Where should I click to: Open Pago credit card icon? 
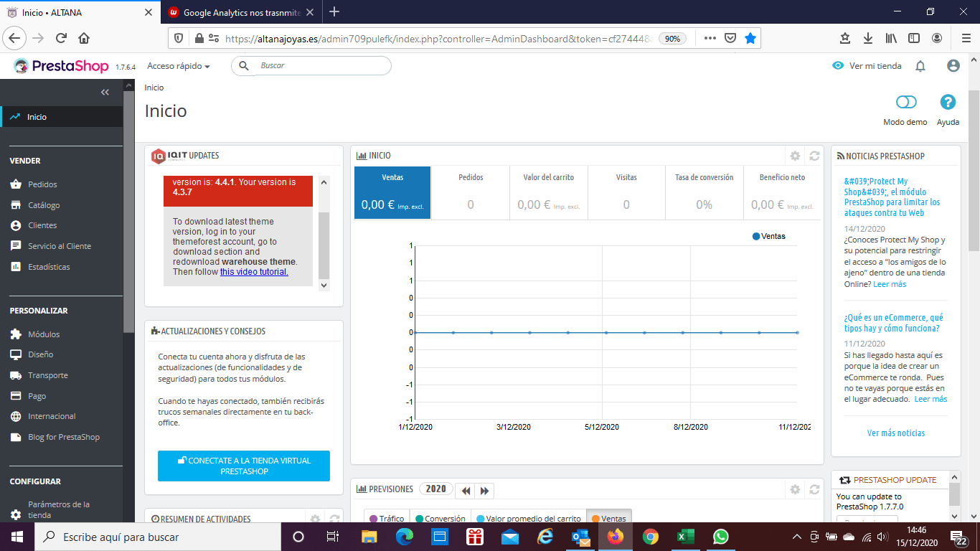coord(16,396)
